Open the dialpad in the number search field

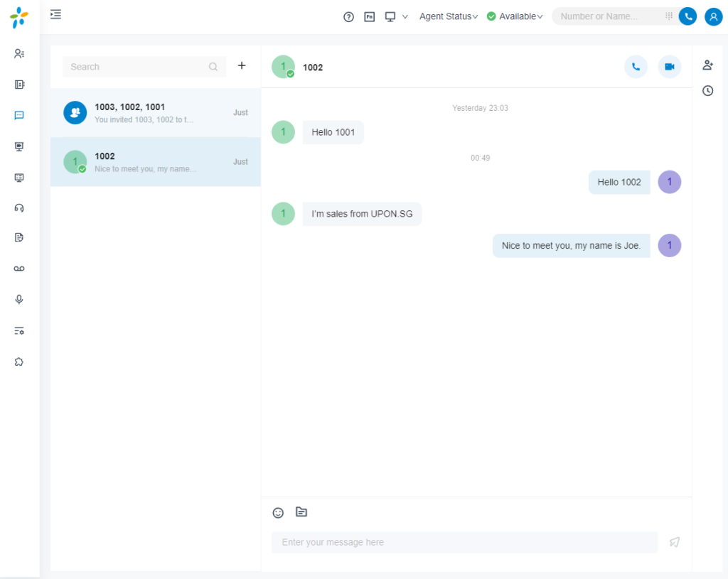point(669,16)
